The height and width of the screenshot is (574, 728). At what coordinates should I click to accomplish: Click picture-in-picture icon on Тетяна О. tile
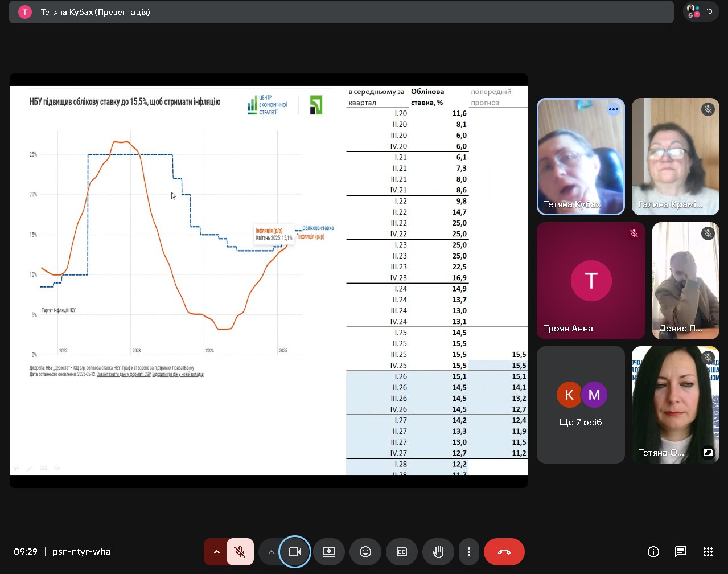pos(708,453)
